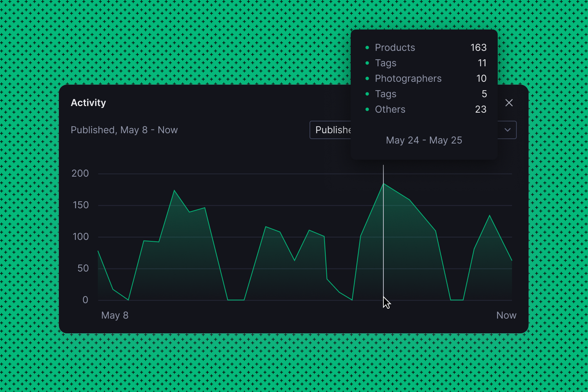Expand the Published dropdown chevron
Image resolution: width=588 pixels, height=392 pixels.
tap(507, 130)
